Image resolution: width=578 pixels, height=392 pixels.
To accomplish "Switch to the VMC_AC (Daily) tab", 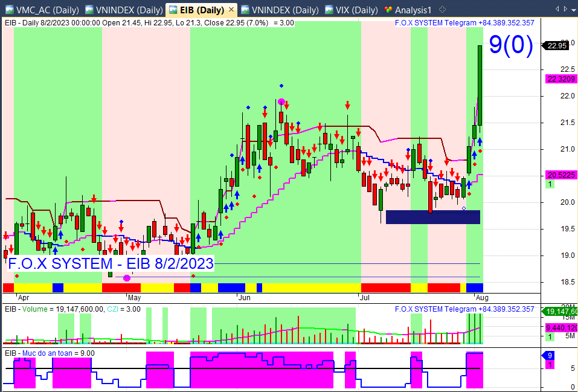I will (x=42, y=10).
